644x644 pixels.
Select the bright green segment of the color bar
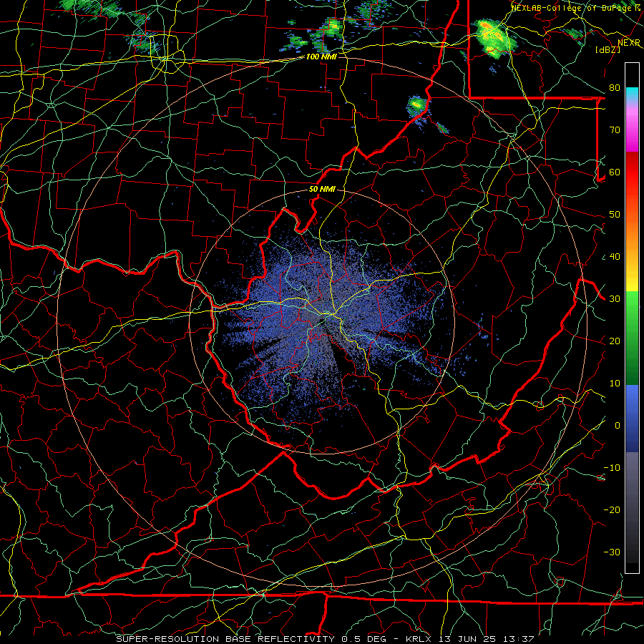pos(632,308)
